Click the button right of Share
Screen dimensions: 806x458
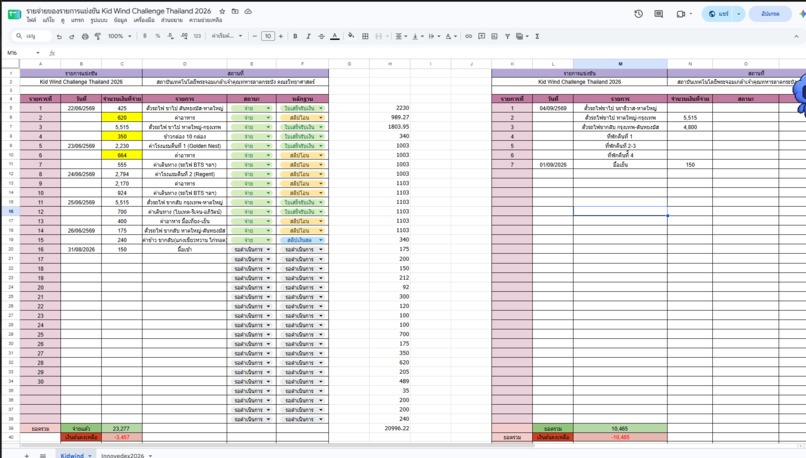770,14
